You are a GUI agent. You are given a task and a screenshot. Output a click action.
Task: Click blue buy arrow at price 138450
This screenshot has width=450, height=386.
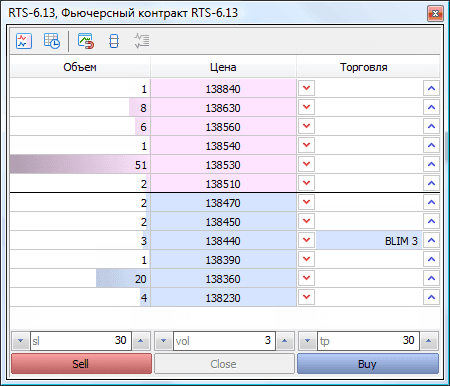[431, 221]
